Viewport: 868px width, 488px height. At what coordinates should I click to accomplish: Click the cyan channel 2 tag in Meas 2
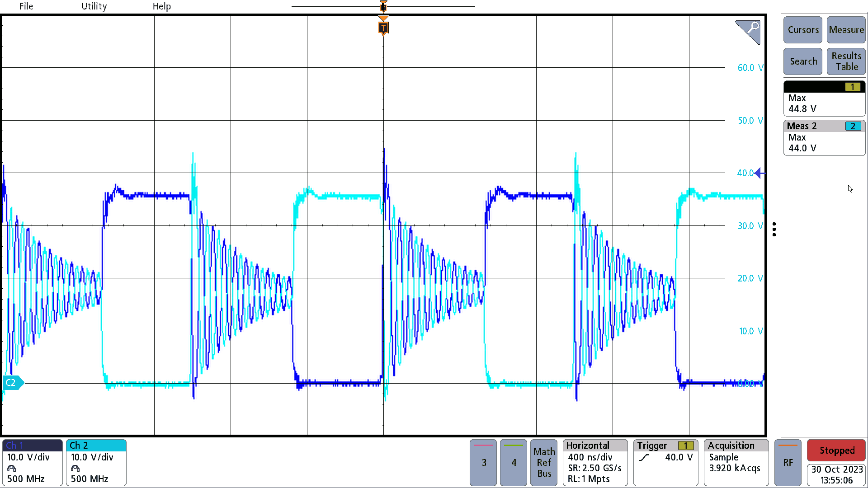(853, 126)
